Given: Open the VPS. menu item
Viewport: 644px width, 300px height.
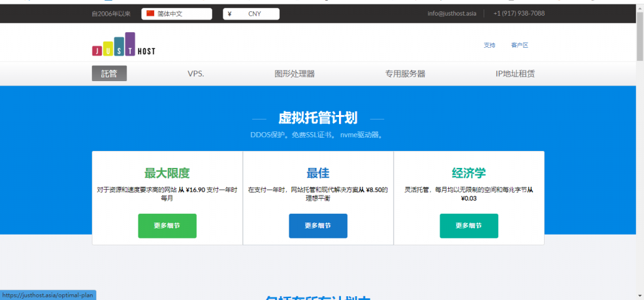Looking at the screenshot, I should [196, 74].
